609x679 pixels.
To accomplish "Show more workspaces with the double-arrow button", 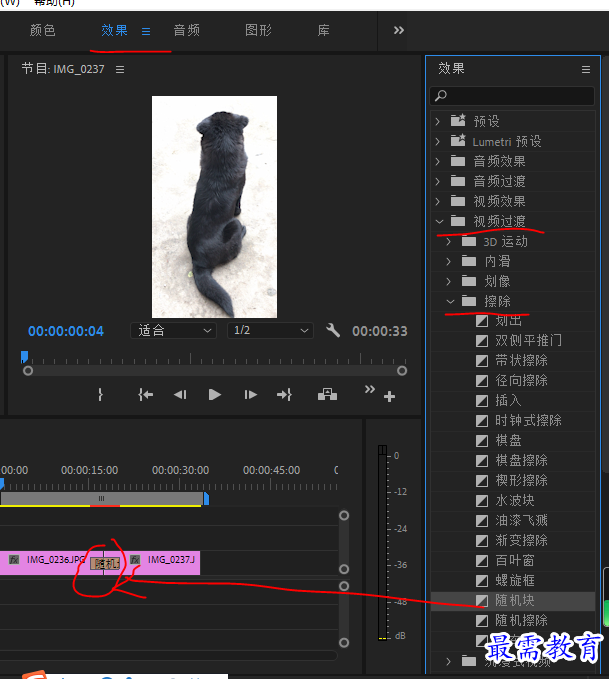I will [398, 30].
